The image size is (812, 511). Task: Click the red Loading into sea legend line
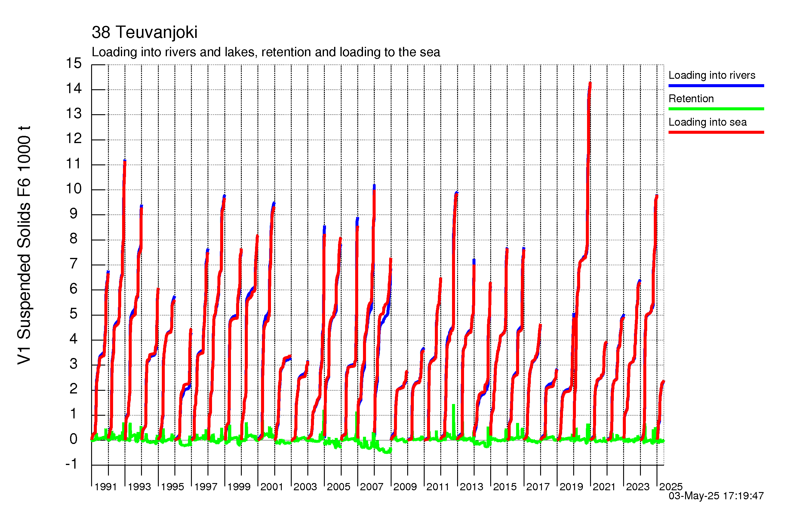click(716, 132)
